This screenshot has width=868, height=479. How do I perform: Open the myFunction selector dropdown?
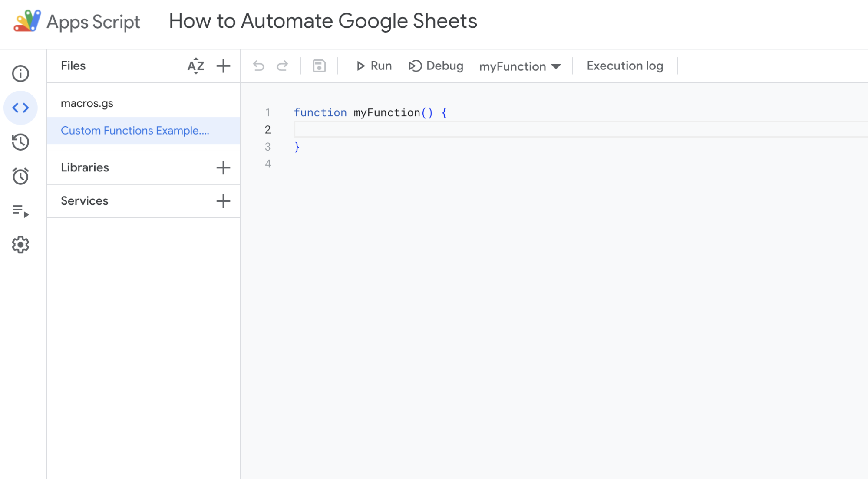[520, 66]
